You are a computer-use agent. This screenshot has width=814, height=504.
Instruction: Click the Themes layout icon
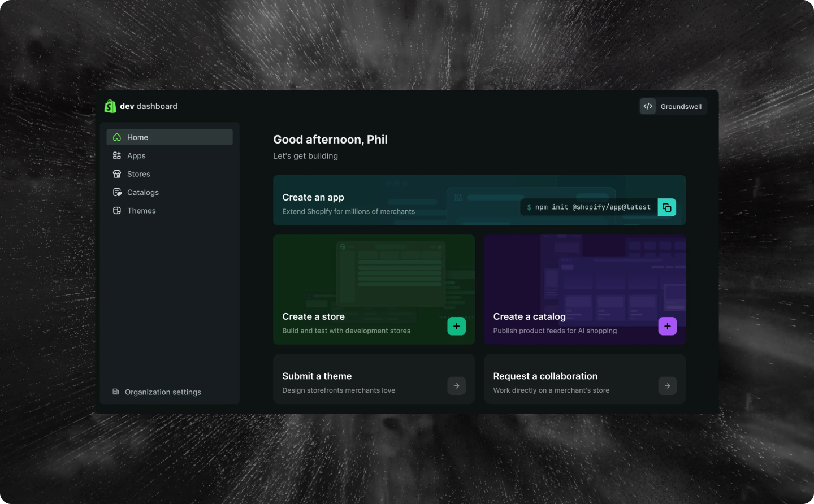117,211
